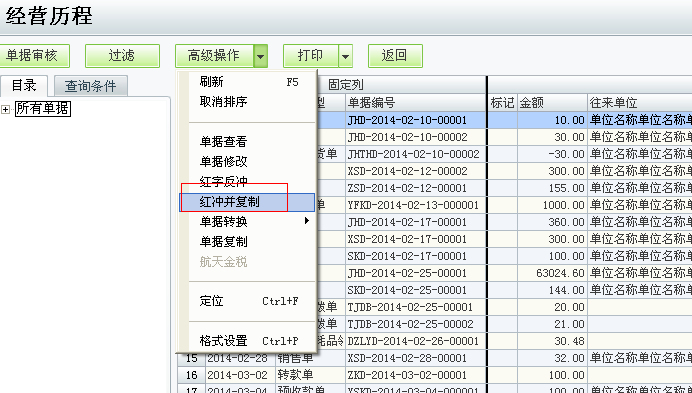Viewport: 692px width, 393px height.
Task: Open the 打印 dropdown arrow
Action: pos(346,56)
